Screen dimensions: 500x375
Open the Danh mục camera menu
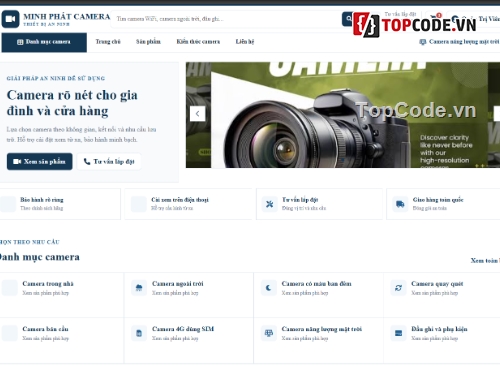pyautogui.click(x=44, y=42)
